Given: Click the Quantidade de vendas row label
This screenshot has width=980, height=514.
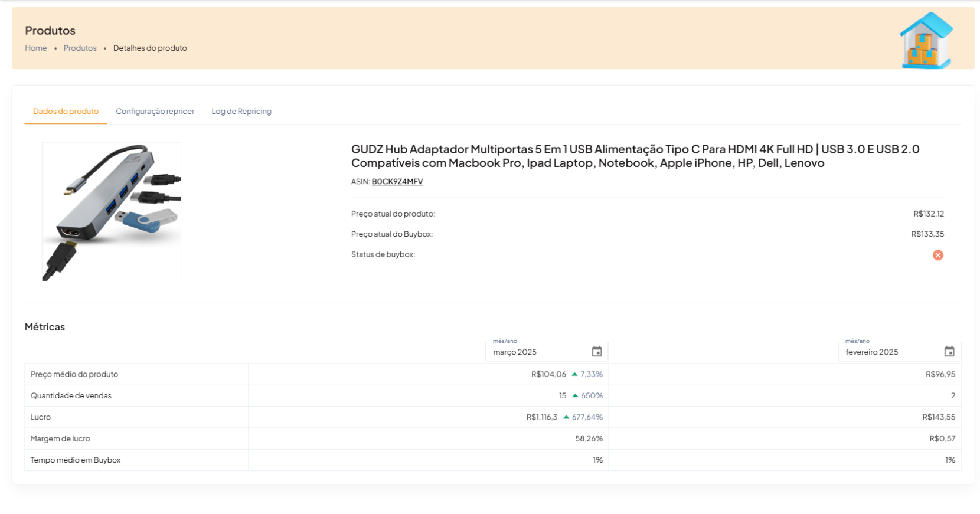Looking at the screenshot, I should click(x=71, y=395).
